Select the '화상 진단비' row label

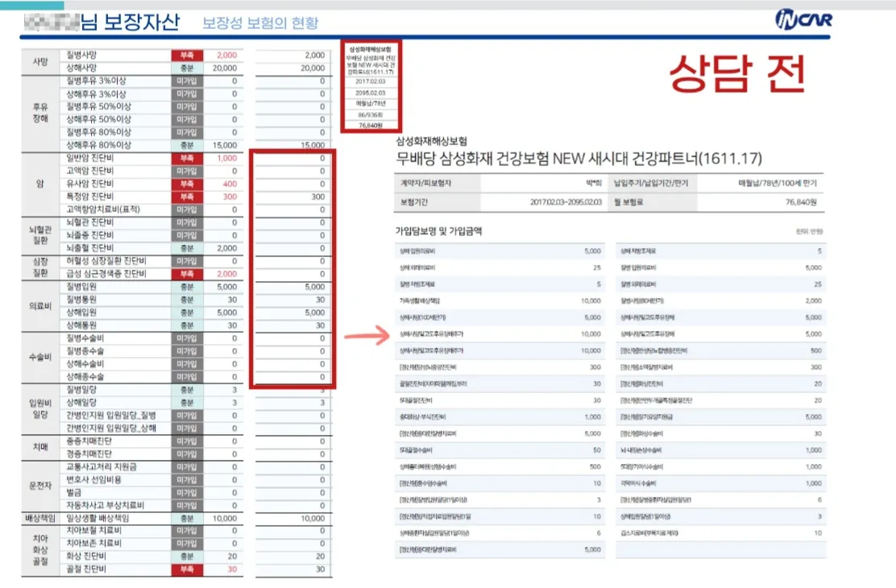tap(86, 556)
